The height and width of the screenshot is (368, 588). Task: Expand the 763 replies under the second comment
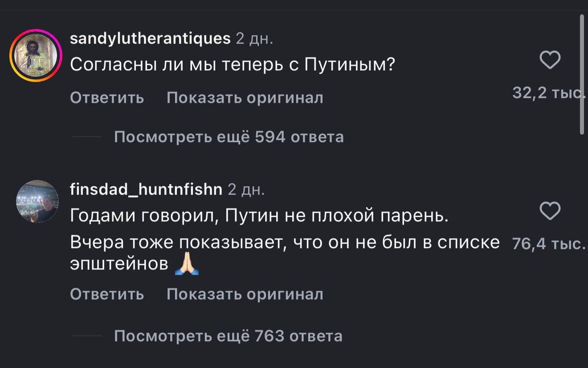click(x=228, y=337)
